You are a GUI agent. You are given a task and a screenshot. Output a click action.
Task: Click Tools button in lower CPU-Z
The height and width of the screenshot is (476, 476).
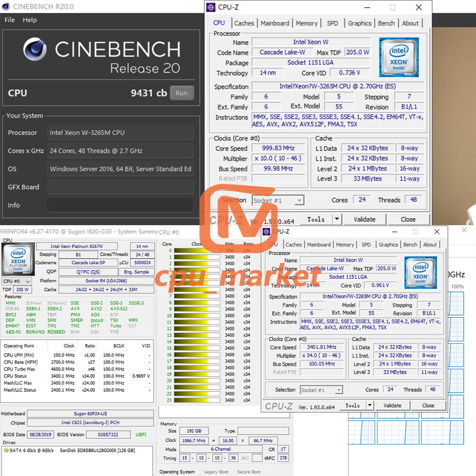click(x=352, y=406)
